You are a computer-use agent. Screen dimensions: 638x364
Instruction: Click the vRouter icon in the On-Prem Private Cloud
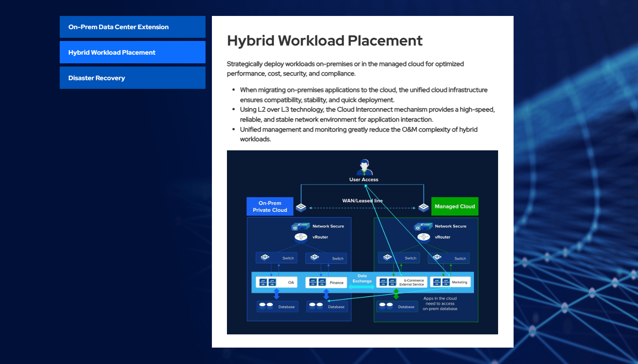tap(300, 236)
